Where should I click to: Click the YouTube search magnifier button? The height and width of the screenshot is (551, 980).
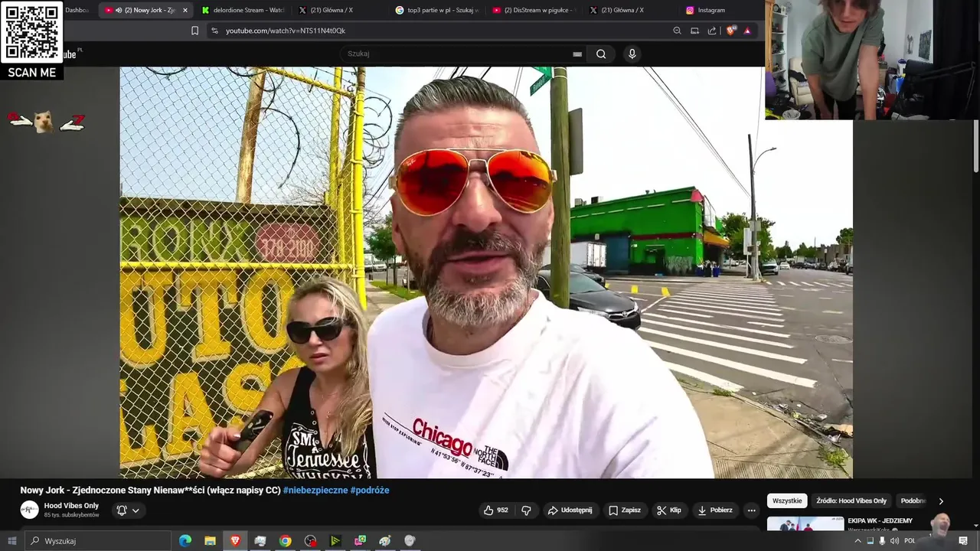601,54
